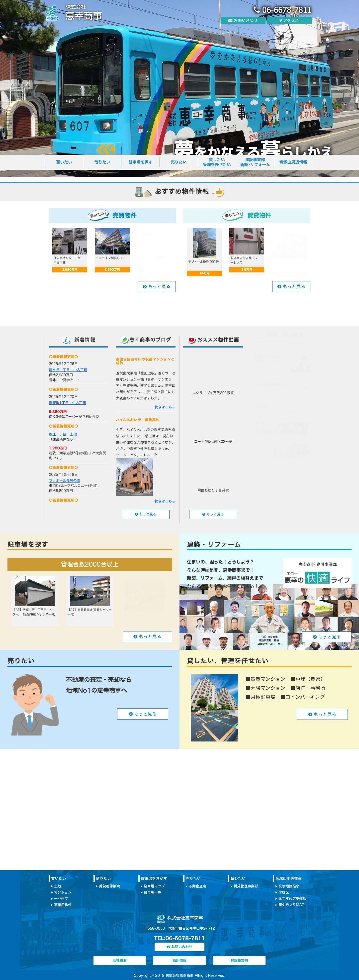
Task: Click もっと見る under 売買物件
Action: (x=157, y=286)
